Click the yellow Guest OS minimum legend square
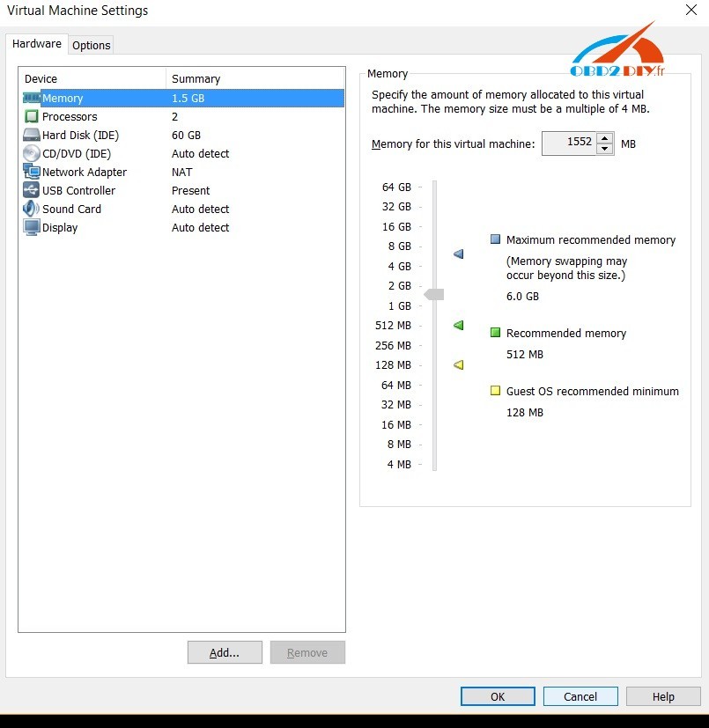The height and width of the screenshot is (728, 709). click(495, 391)
